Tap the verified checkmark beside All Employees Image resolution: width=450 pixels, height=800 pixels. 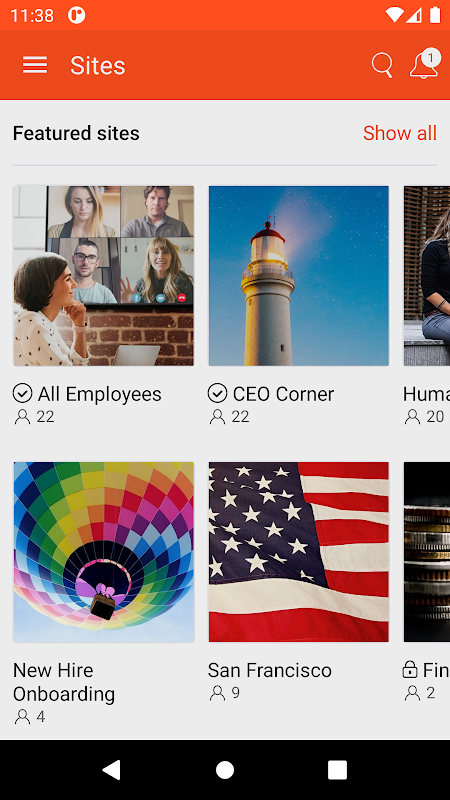point(22,393)
